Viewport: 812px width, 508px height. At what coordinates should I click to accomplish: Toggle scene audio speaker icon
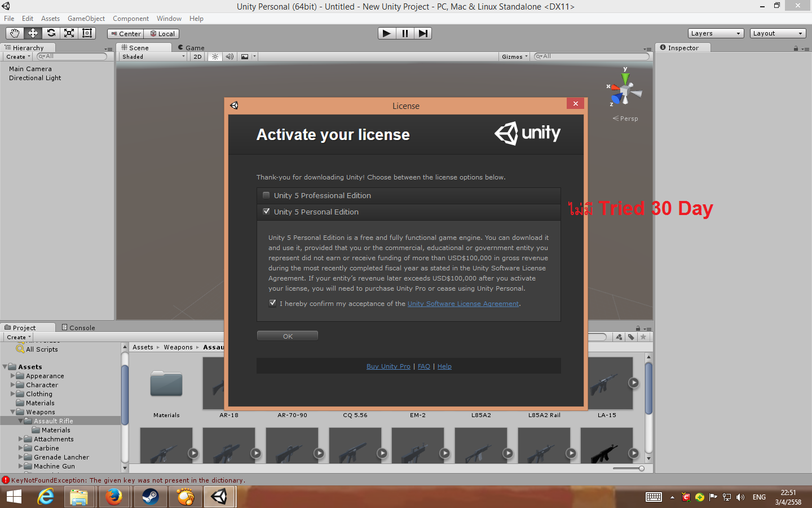tap(230, 56)
